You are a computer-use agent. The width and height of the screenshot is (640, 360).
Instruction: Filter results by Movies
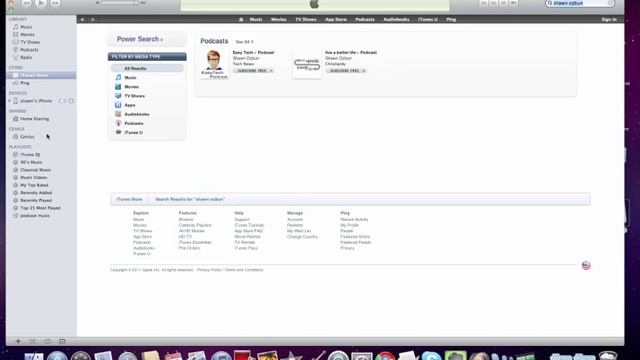point(131,87)
